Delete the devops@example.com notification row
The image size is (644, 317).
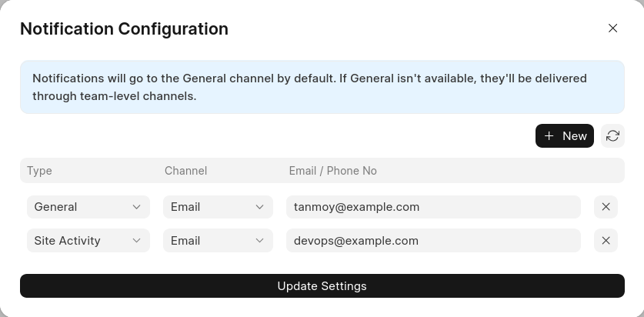pos(606,241)
